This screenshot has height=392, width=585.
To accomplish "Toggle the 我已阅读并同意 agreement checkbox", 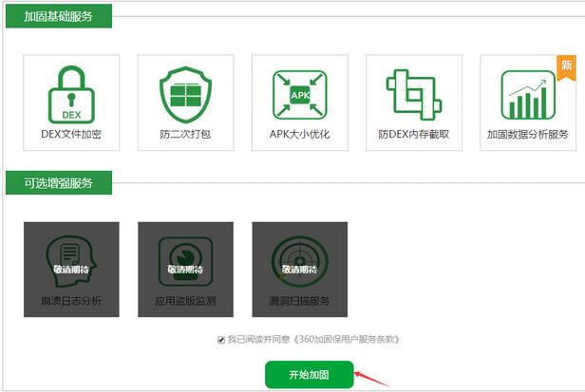I will [x=221, y=340].
